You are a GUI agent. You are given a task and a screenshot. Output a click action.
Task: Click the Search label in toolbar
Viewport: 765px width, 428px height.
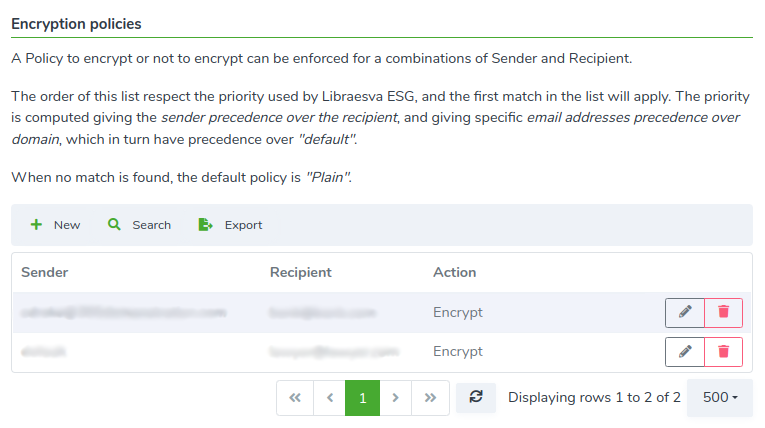151,225
